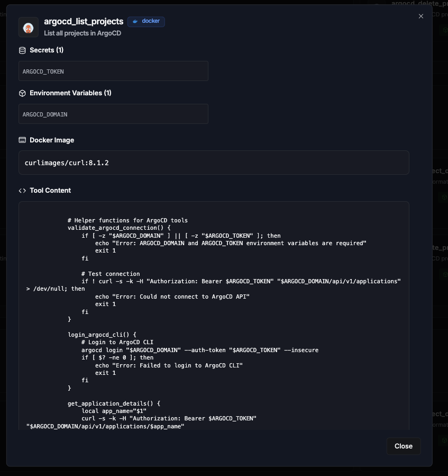Click the 'login_argocd_cli() {' line
Image resolution: width=448 pixels, height=476 pixels.
pos(102,335)
